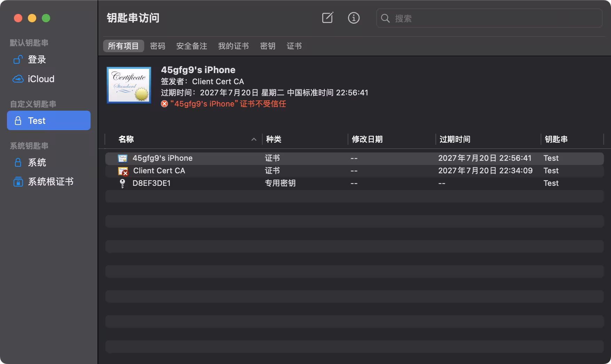The width and height of the screenshot is (611, 364).
Task: Click the iCloud keychain cloud icon
Action: pyautogui.click(x=18, y=79)
